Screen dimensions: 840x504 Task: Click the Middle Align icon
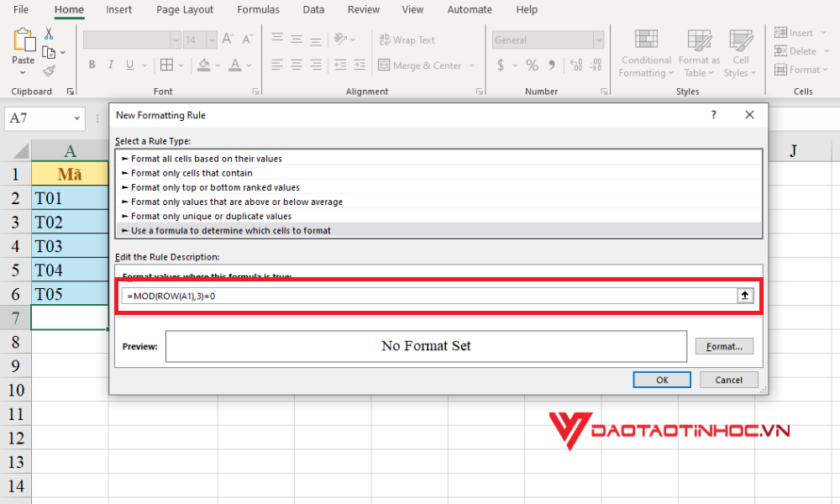click(297, 39)
